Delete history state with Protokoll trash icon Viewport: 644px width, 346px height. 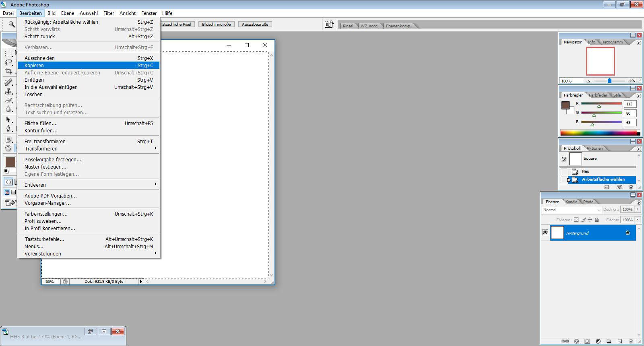(x=631, y=187)
